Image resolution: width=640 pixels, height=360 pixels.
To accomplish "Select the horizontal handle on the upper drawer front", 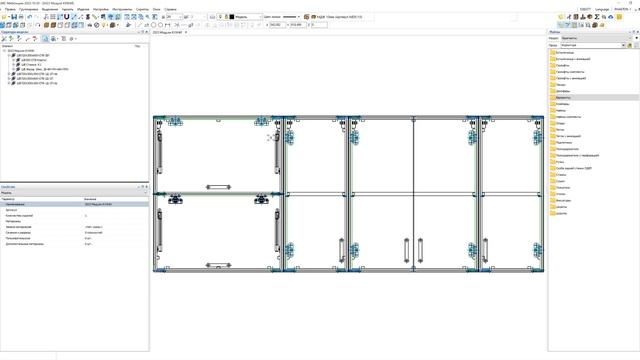I will (x=218, y=187).
